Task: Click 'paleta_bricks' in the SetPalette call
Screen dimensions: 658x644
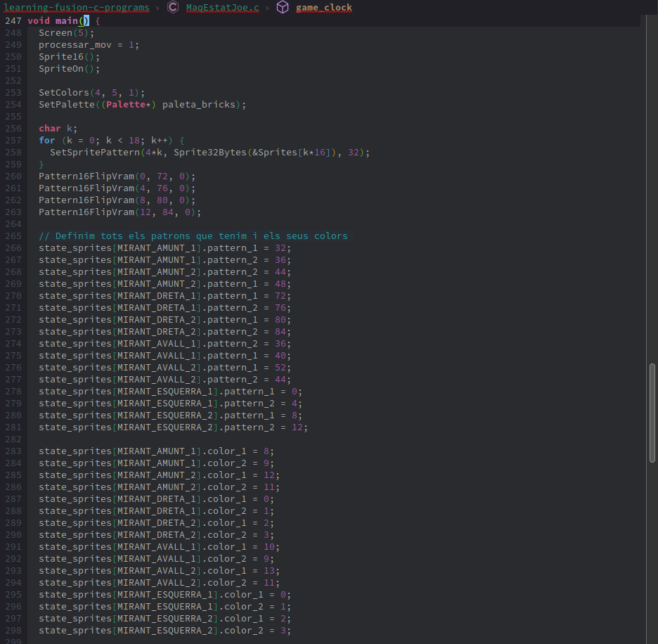Action: (x=198, y=105)
